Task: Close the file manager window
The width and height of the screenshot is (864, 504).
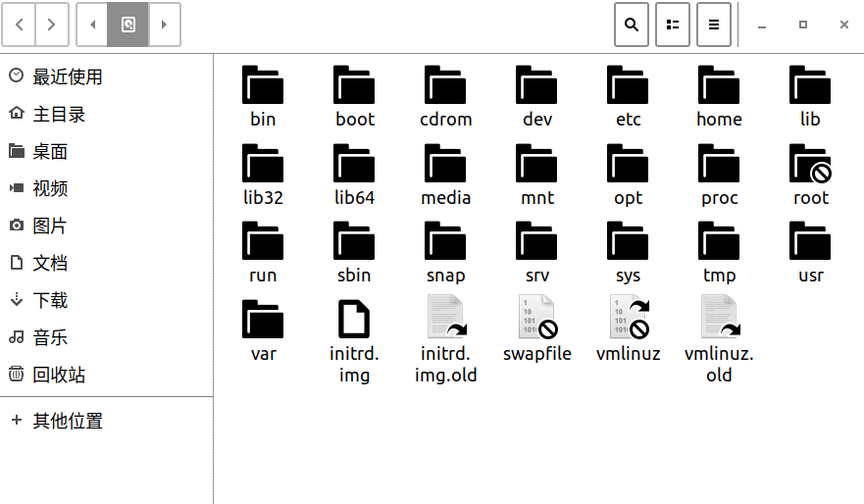Action: click(x=844, y=25)
